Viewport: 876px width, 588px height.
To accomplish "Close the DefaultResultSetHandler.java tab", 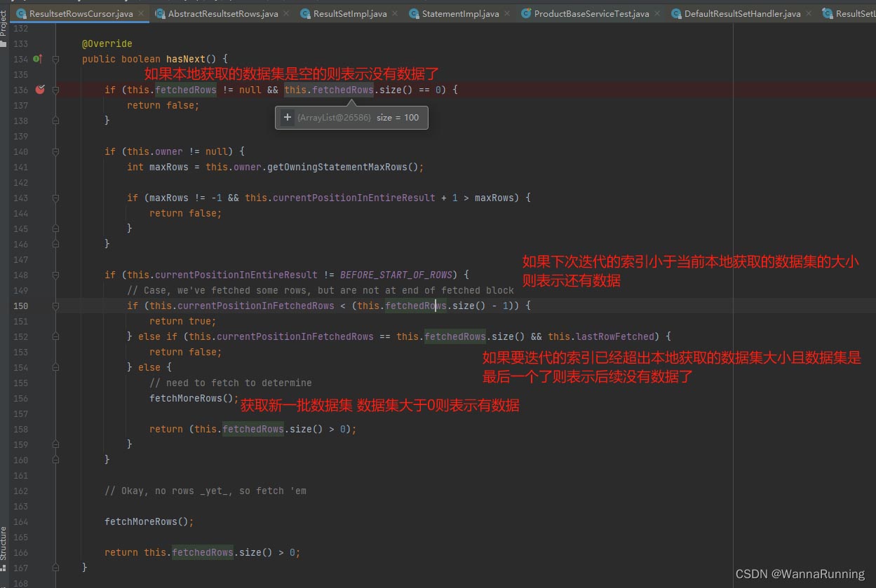I will (x=809, y=13).
